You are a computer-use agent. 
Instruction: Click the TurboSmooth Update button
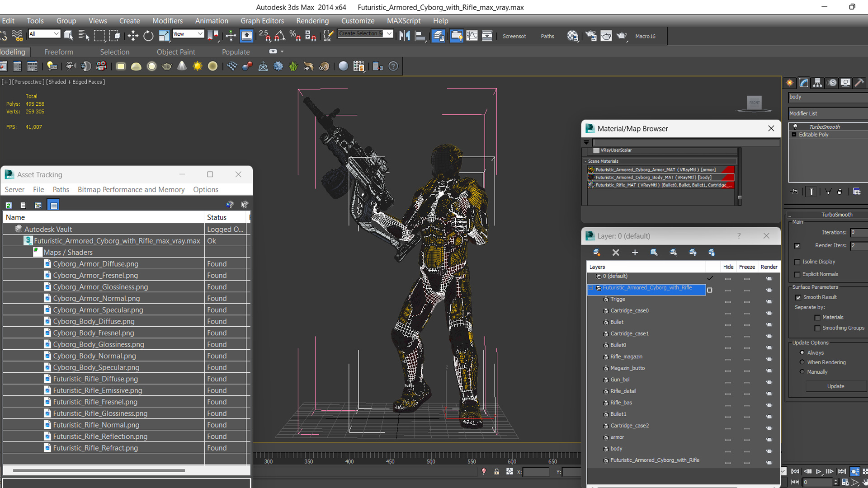[835, 386]
